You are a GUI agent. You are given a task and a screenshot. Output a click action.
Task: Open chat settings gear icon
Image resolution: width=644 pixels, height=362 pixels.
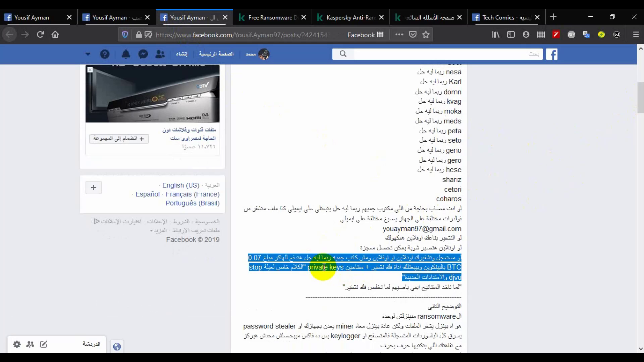[x=17, y=344]
